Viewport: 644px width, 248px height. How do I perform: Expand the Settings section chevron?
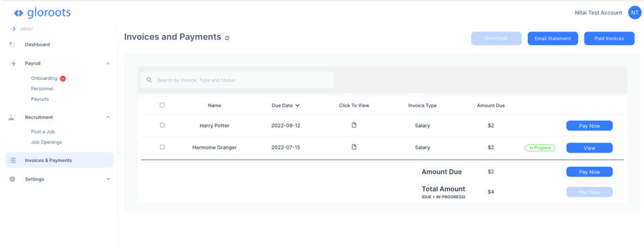coord(108,179)
